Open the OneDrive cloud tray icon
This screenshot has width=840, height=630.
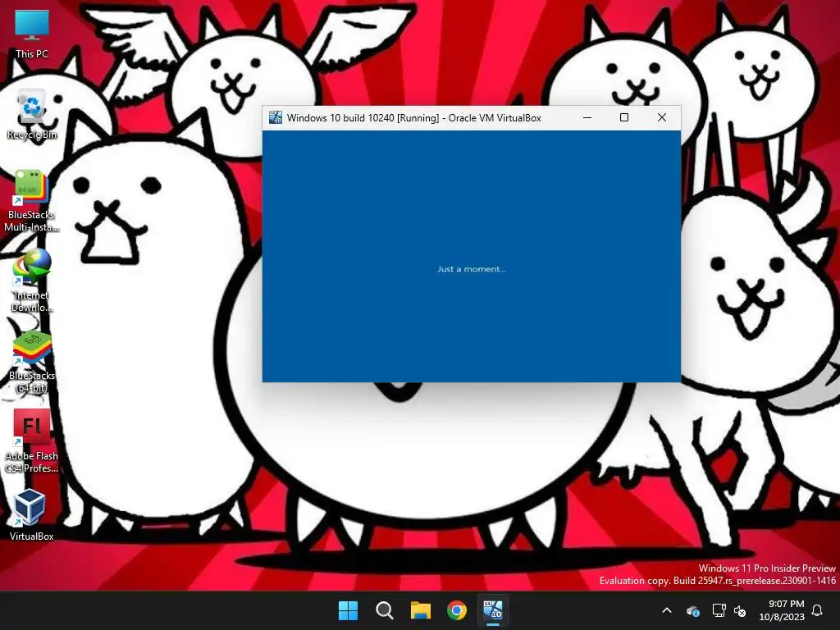[x=693, y=610]
